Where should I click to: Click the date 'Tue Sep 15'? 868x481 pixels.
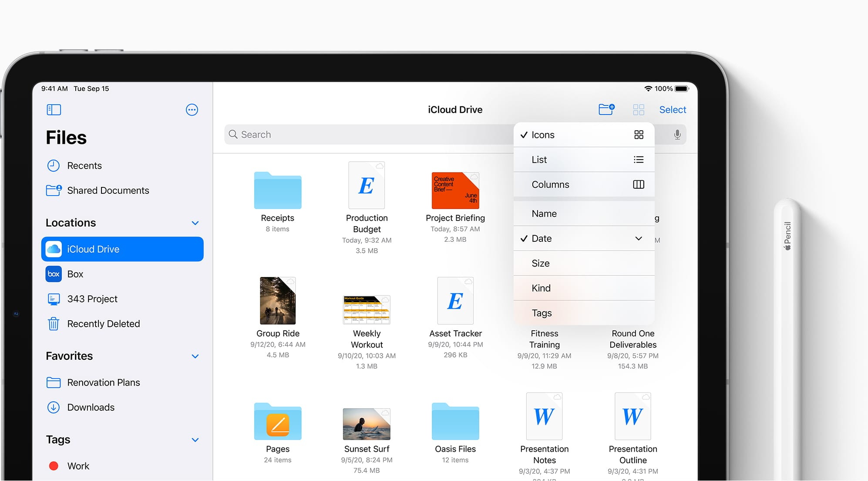tap(91, 88)
